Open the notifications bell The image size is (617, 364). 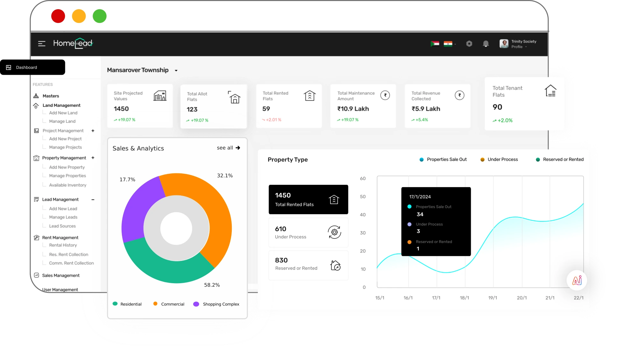486,44
